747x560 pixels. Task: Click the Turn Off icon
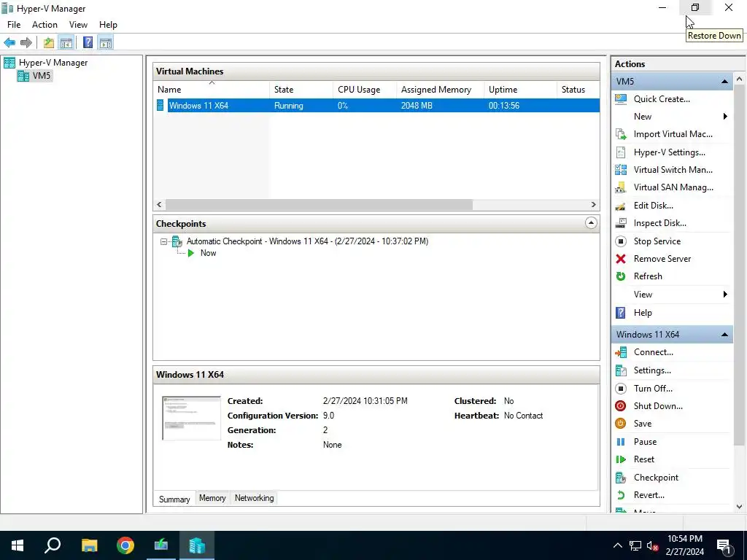[621, 389]
